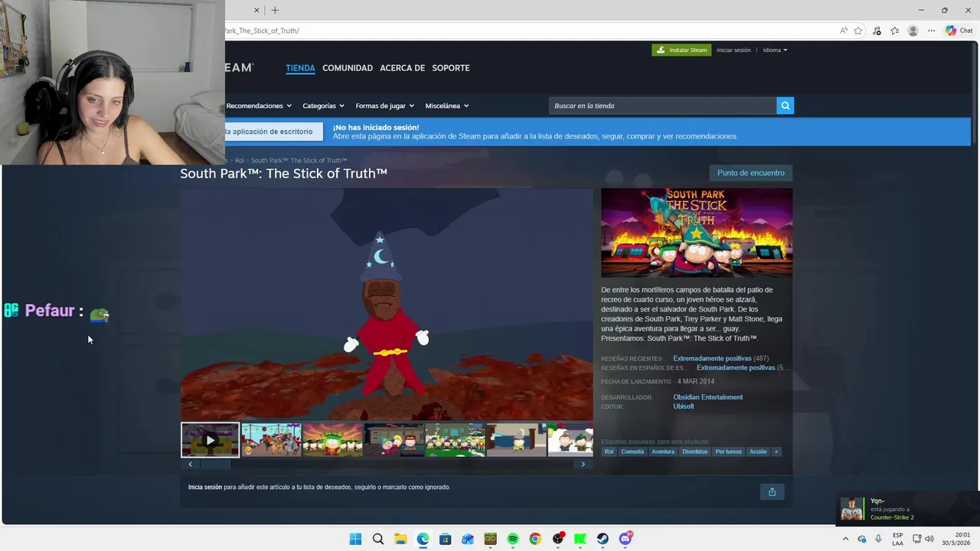980x551 pixels.
Task: Open volume control in system tray
Action: coord(929,539)
